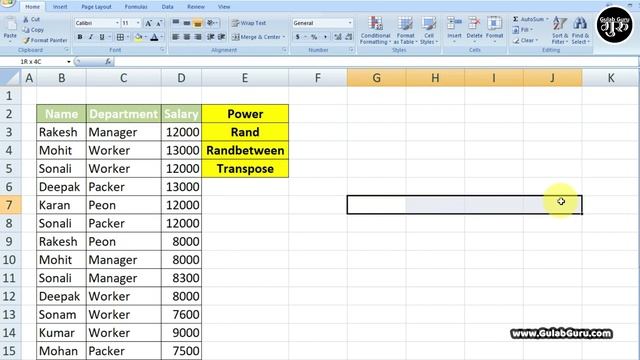Open Sort & Filter menu
Image resolution: width=640 pixels, height=360 pixels.
pos(560,30)
